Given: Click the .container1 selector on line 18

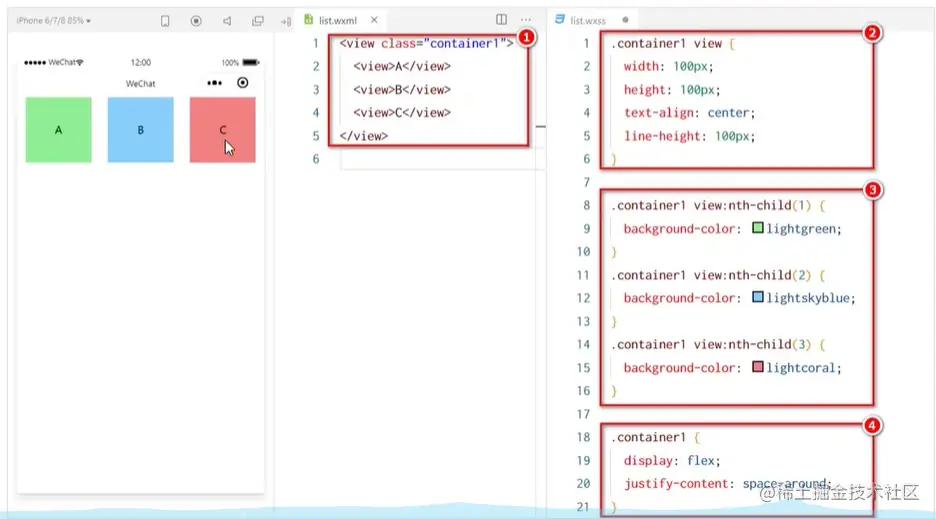Looking at the screenshot, I should (x=648, y=437).
